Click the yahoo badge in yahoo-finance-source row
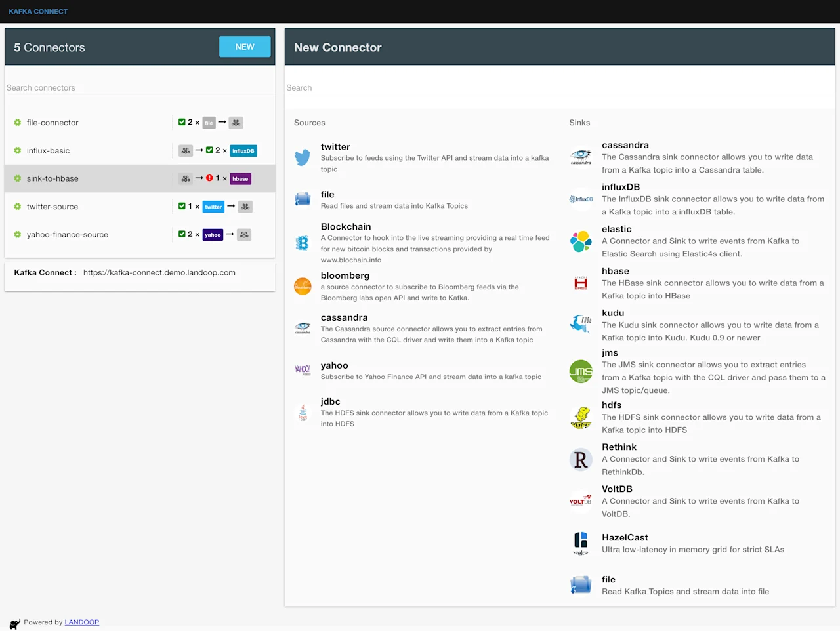 pos(213,235)
